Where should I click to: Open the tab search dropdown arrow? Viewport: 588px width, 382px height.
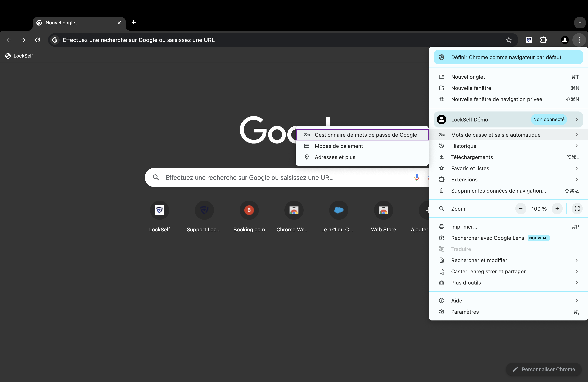tap(580, 23)
